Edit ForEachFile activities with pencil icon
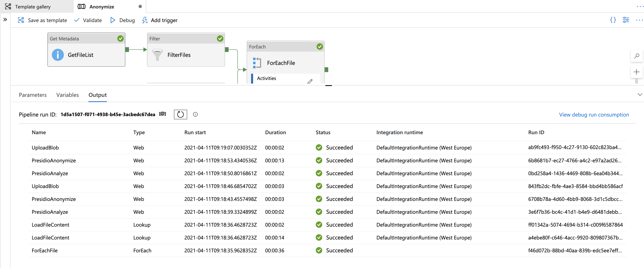 point(310,81)
